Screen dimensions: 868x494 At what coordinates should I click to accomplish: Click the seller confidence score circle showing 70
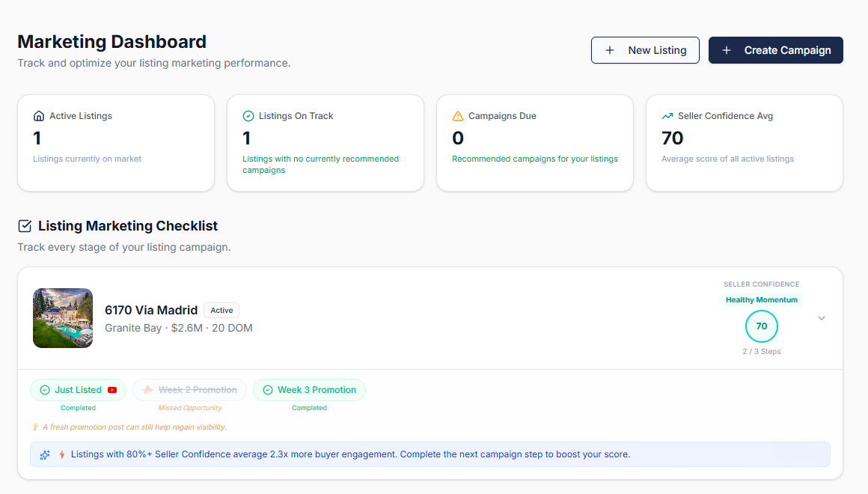click(x=762, y=326)
